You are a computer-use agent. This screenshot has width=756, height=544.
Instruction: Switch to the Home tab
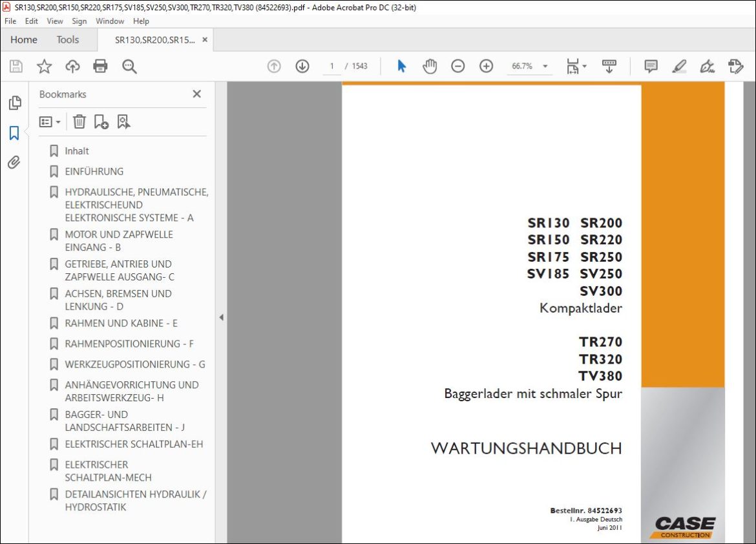(x=24, y=39)
